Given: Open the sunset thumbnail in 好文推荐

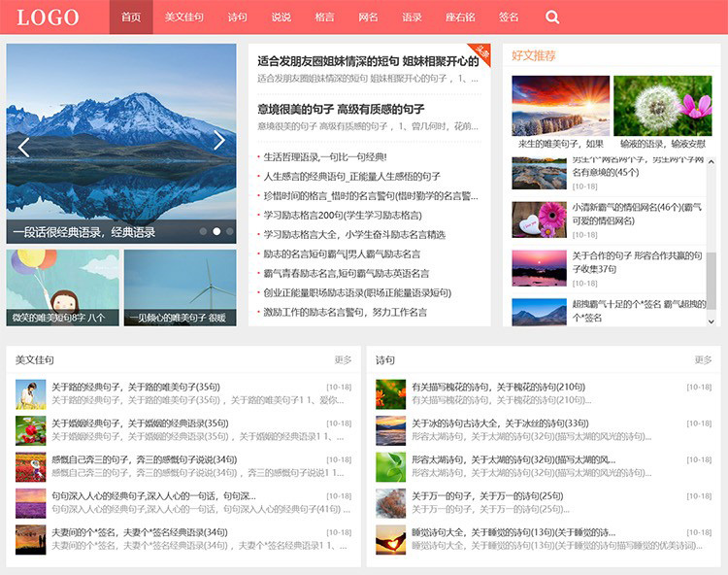Looking at the screenshot, I should (560, 106).
